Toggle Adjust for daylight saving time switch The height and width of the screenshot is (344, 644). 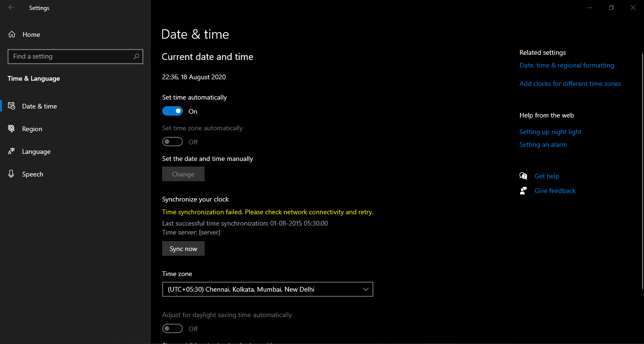173,329
